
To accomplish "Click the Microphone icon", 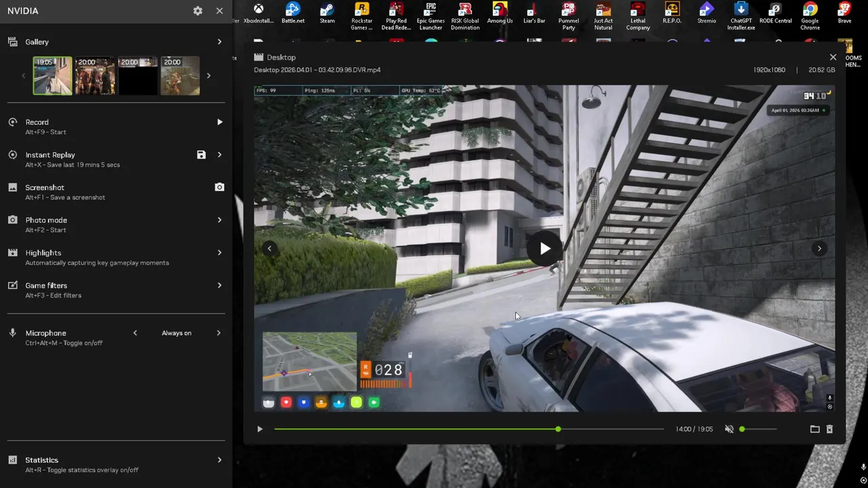I will [x=12, y=333].
